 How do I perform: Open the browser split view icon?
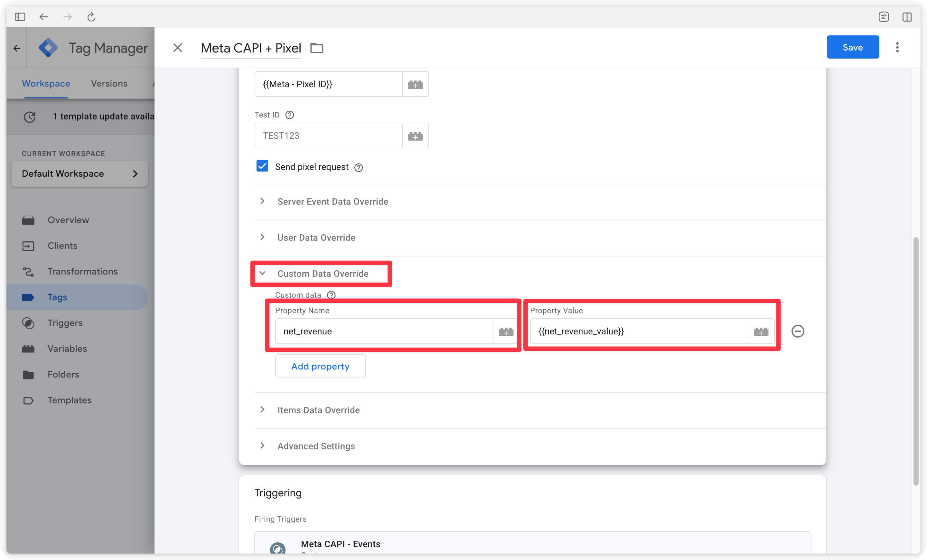[x=907, y=17]
